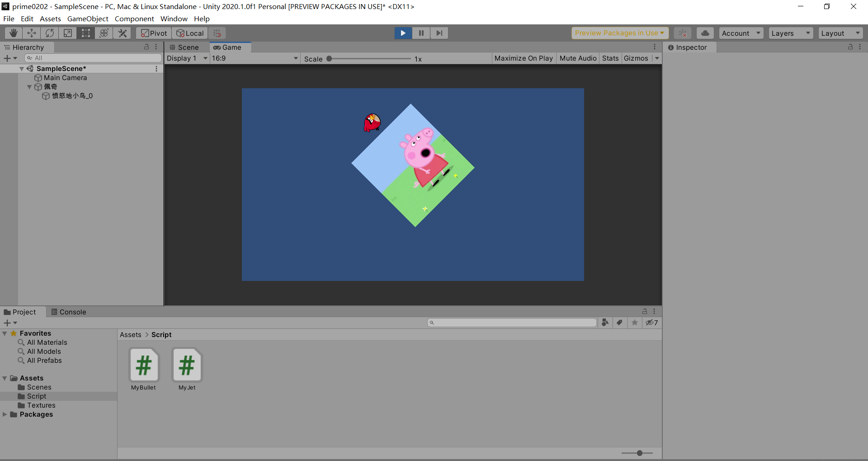The width and height of the screenshot is (868, 461).
Task: Open the GameObject menu
Action: tap(88, 19)
